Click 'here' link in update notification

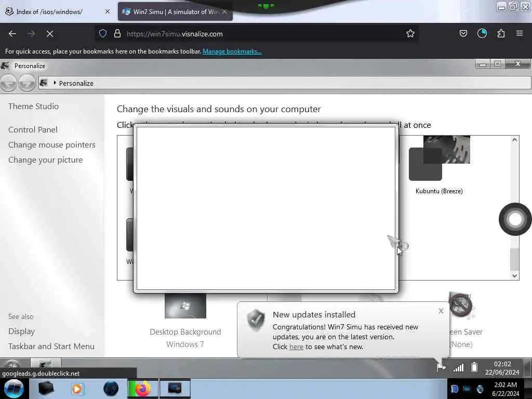click(x=296, y=347)
